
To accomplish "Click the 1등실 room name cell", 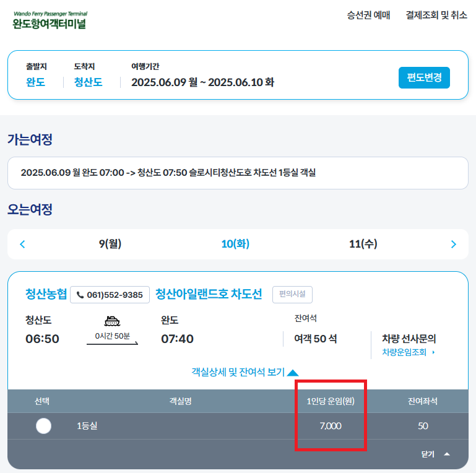I will [87, 426].
